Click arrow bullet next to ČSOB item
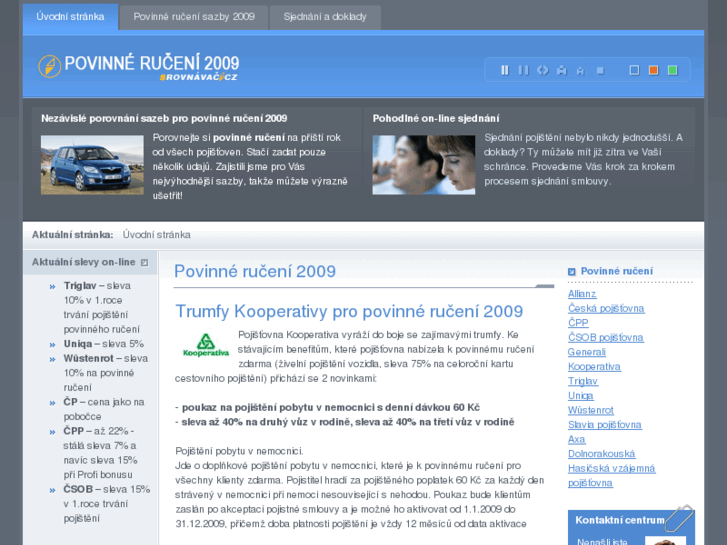Viewport: 727px width, 545px height. click(x=52, y=490)
